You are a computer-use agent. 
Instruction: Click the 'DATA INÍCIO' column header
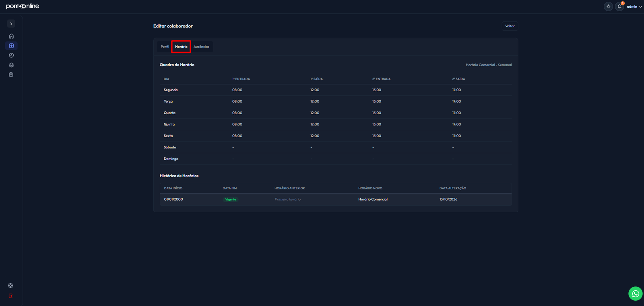click(173, 188)
